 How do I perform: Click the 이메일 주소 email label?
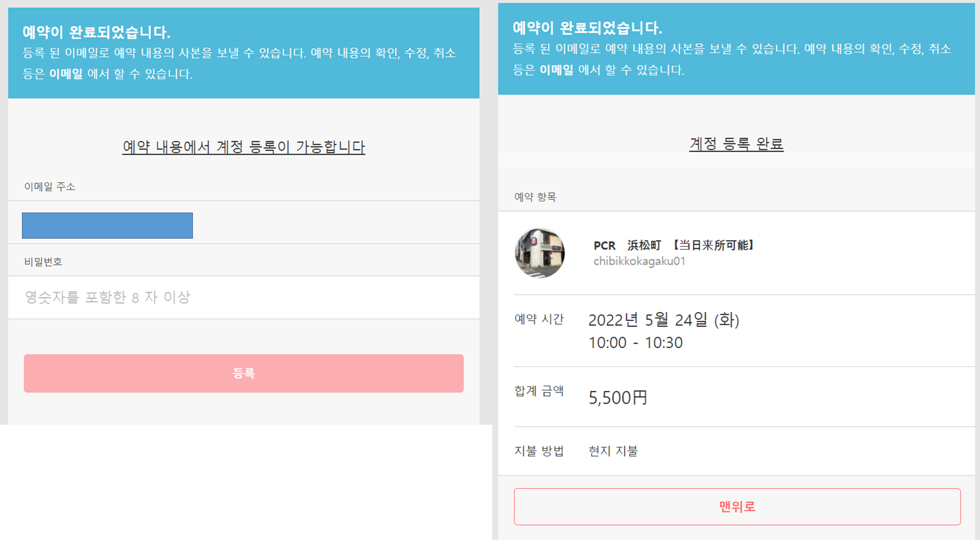[49, 187]
